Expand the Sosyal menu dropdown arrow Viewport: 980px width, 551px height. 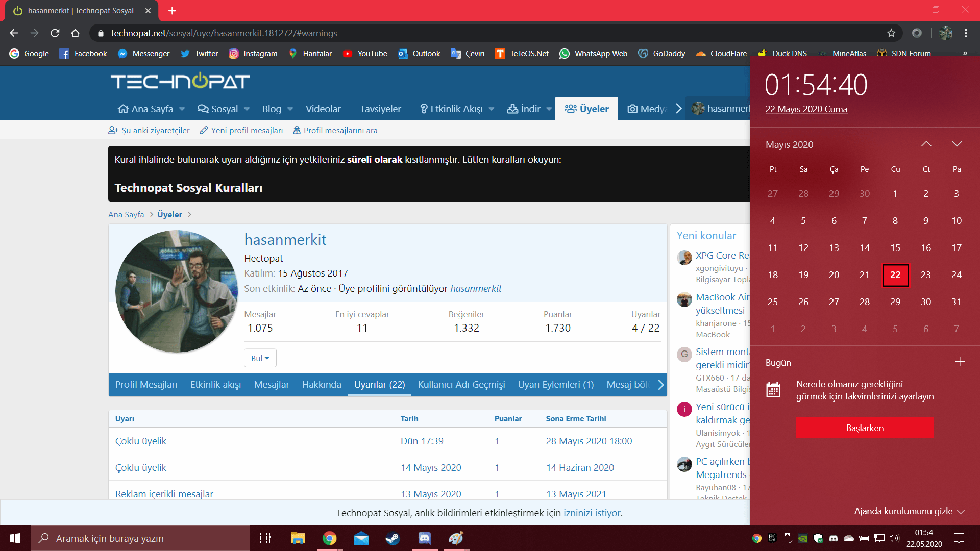(247, 109)
